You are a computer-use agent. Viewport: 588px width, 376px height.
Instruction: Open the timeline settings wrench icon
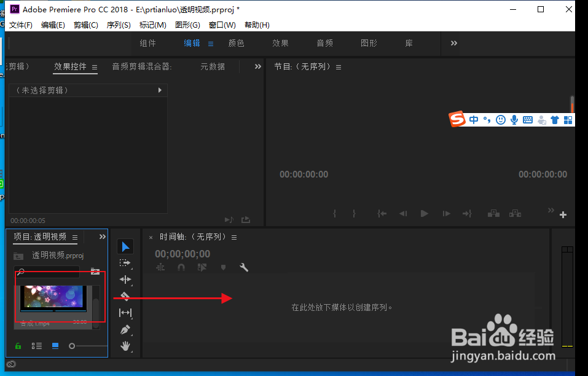point(244,267)
